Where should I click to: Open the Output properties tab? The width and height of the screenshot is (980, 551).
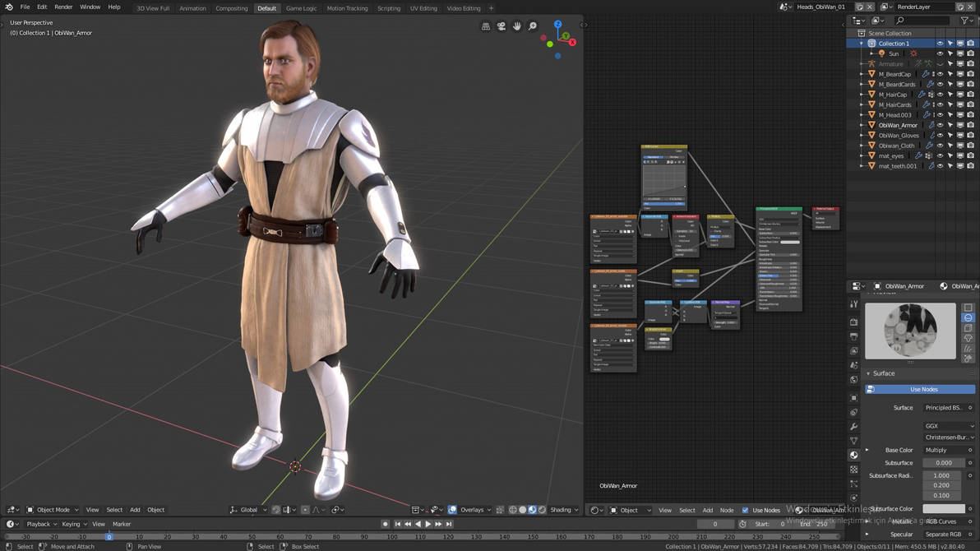click(x=853, y=336)
